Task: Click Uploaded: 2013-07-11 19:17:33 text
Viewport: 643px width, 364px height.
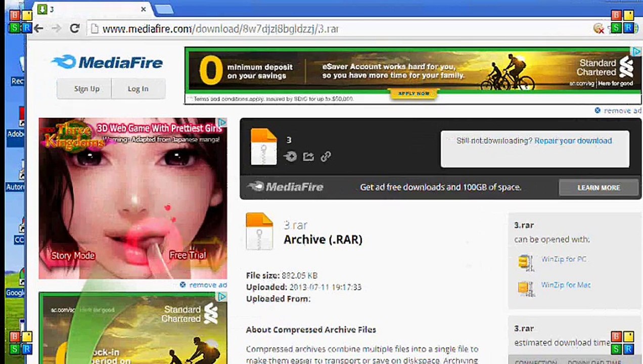Action: coord(304,287)
